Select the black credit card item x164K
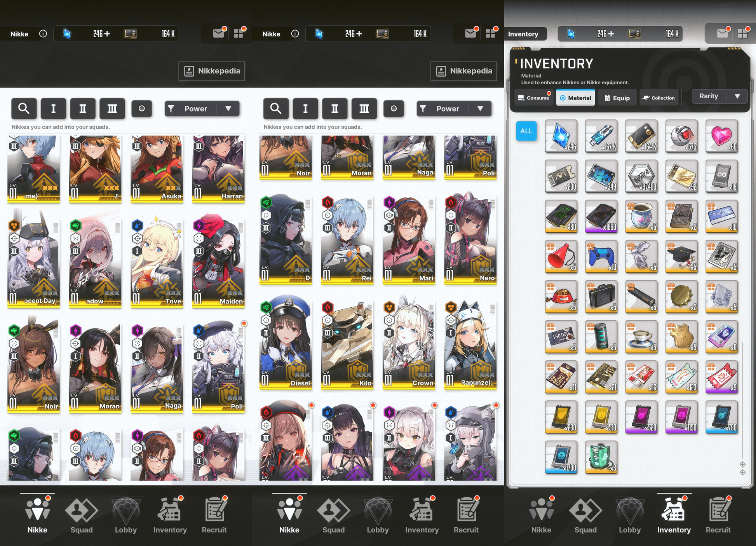The image size is (756, 546). tap(641, 136)
